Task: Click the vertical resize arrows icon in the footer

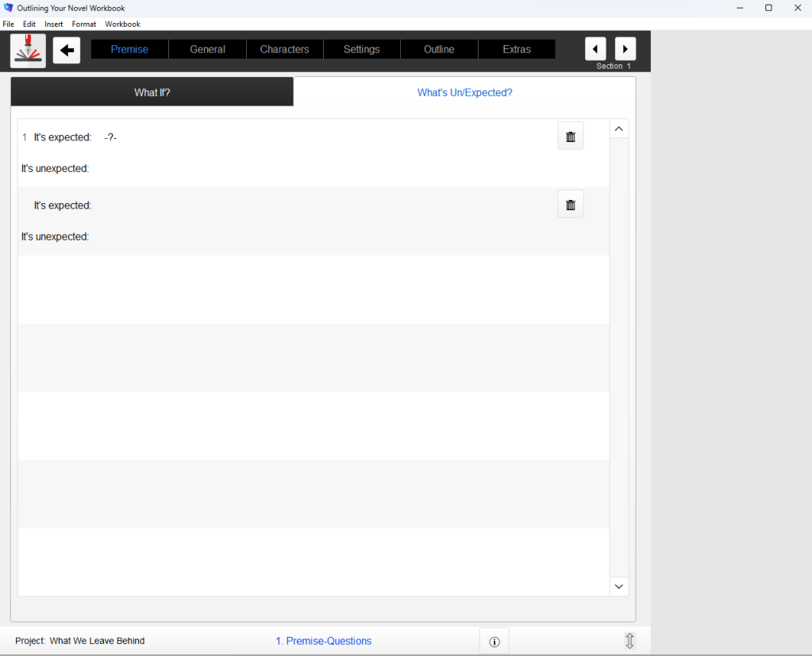Action: tap(629, 641)
